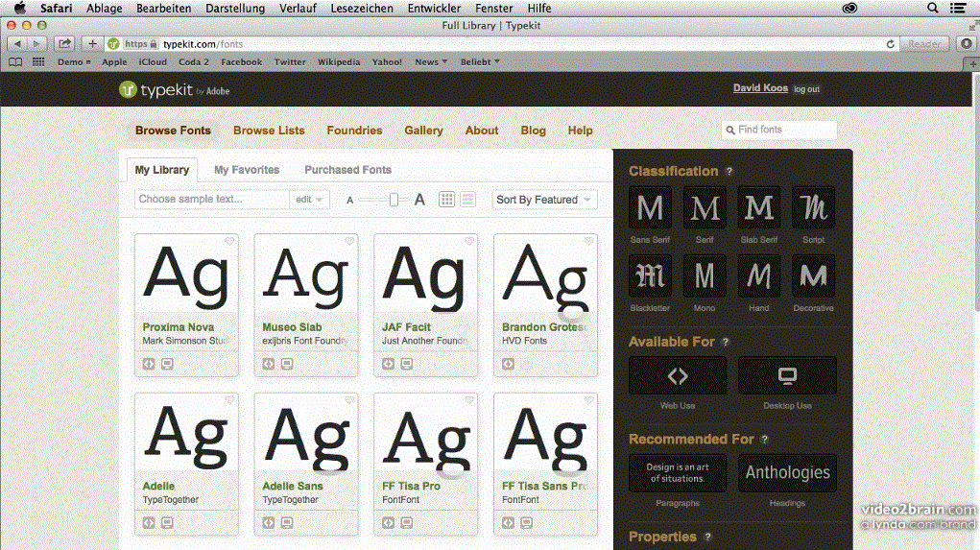Favorite Adelle with heart icon
Screen dimensions: 980x550
[229, 400]
